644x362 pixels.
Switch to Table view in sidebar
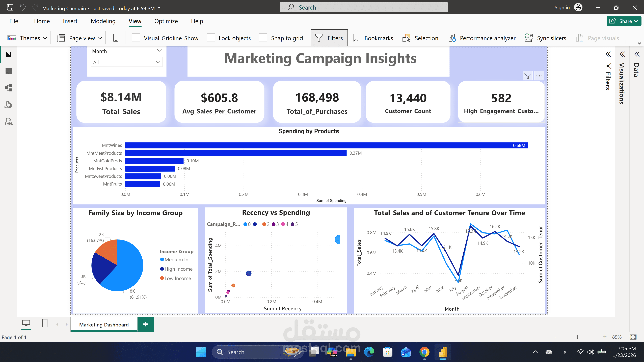(9, 71)
